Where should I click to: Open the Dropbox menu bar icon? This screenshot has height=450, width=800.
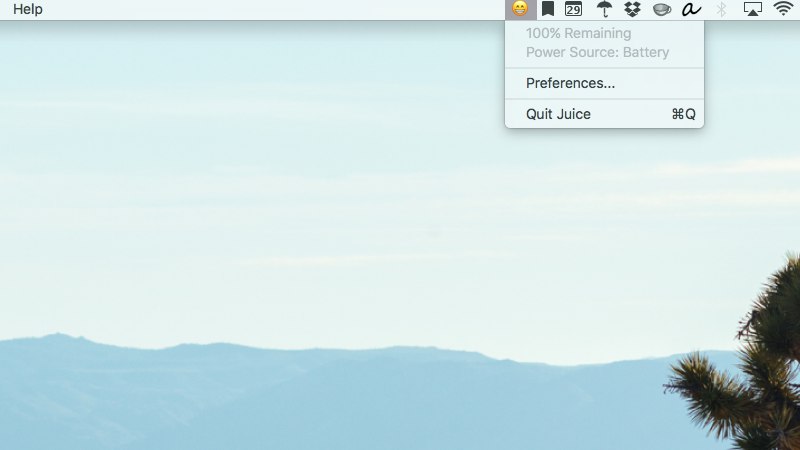[633, 9]
